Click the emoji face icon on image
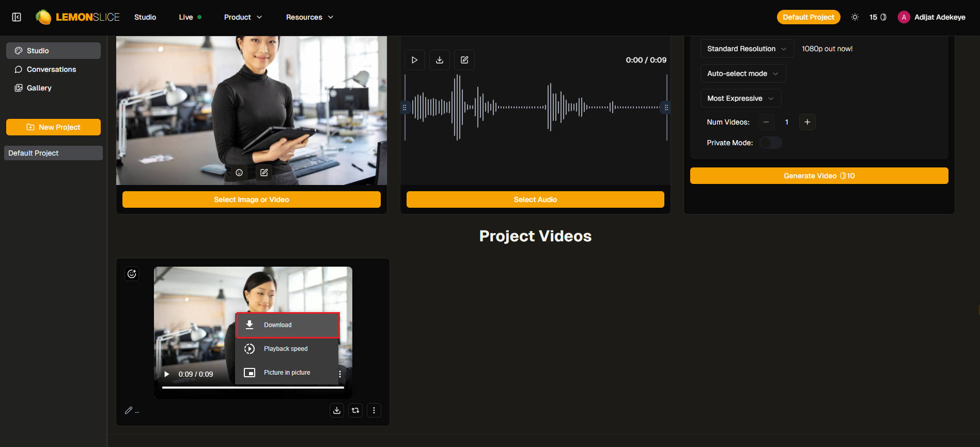The image size is (980, 447). click(239, 173)
